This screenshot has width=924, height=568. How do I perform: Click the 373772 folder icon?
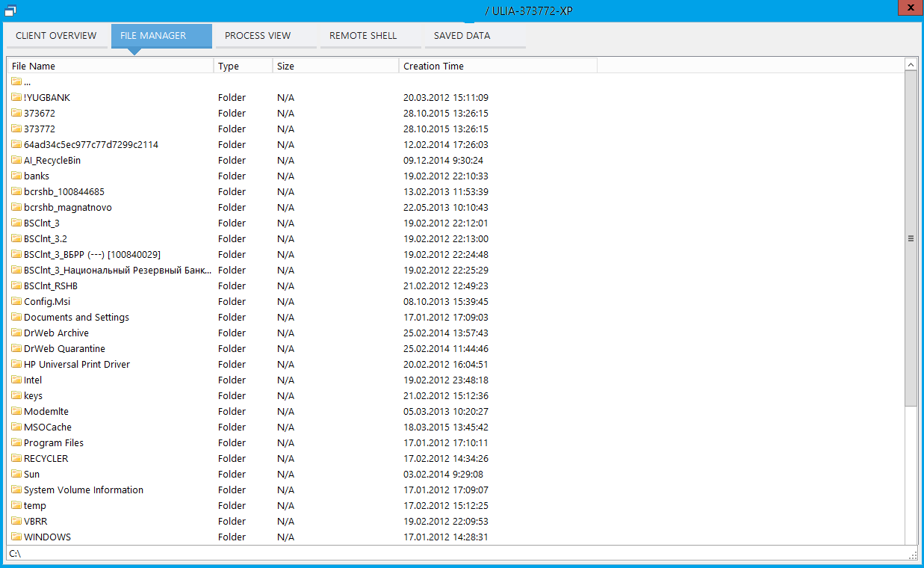pos(16,129)
